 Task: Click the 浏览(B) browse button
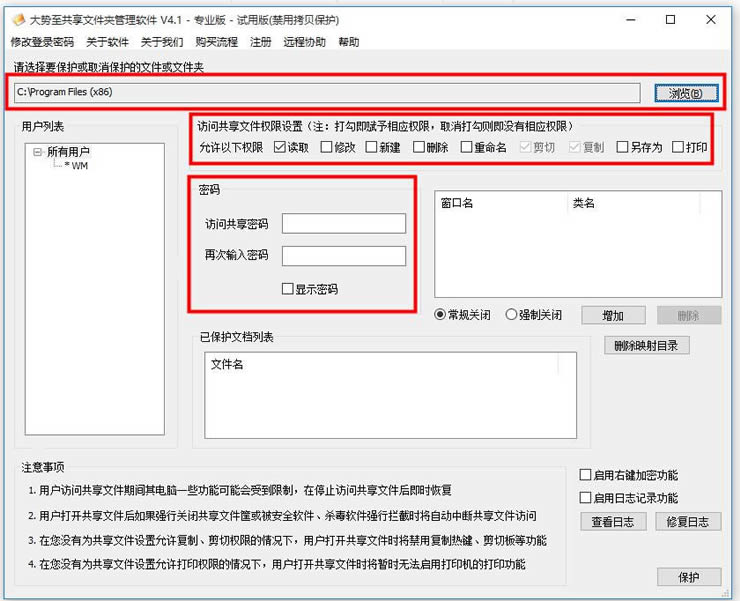coord(686,93)
